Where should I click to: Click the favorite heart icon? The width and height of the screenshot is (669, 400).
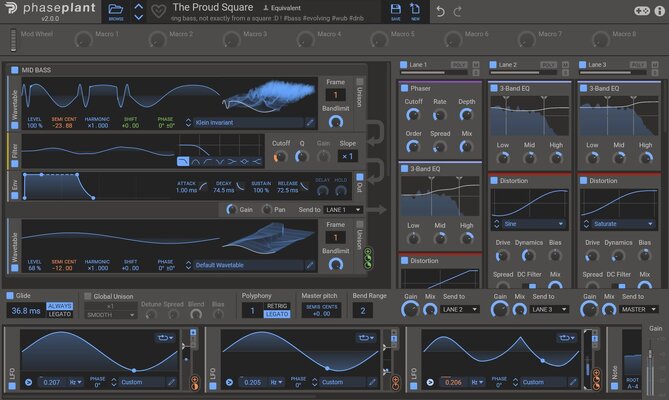(158, 11)
